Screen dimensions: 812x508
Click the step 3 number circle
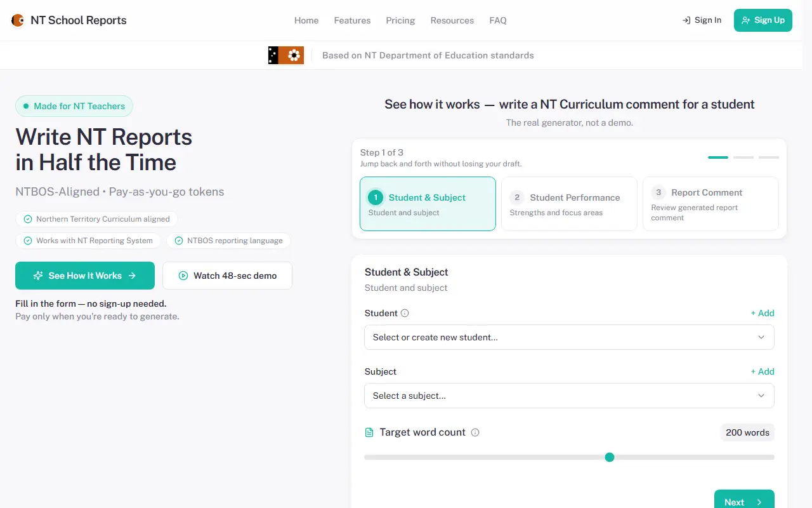pos(658,192)
